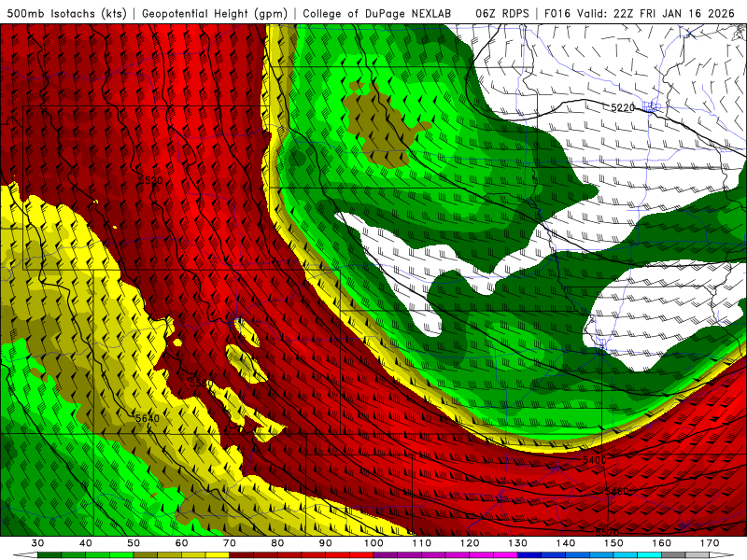Viewport: 747px width, 560px height.
Task: Pick the gray swatch under 160
Action: (673, 555)
